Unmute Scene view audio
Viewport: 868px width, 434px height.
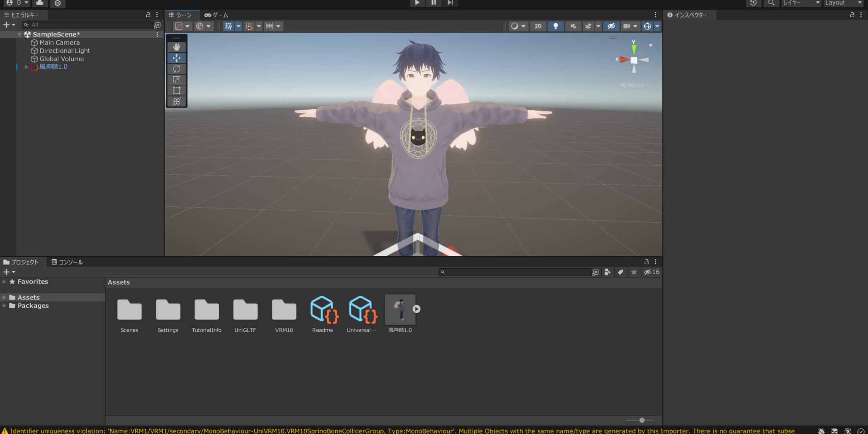pyautogui.click(x=573, y=26)
